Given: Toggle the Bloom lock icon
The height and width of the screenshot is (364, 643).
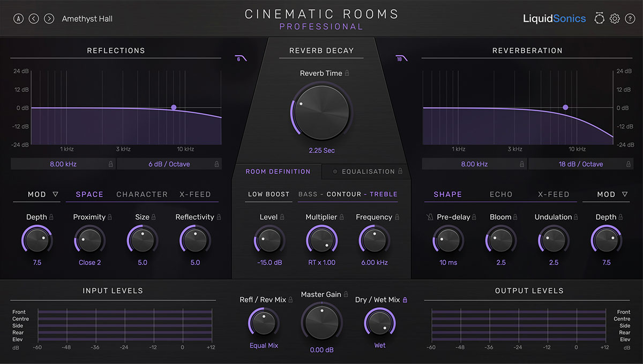Looking at the screenshot, I should point(516,217).
